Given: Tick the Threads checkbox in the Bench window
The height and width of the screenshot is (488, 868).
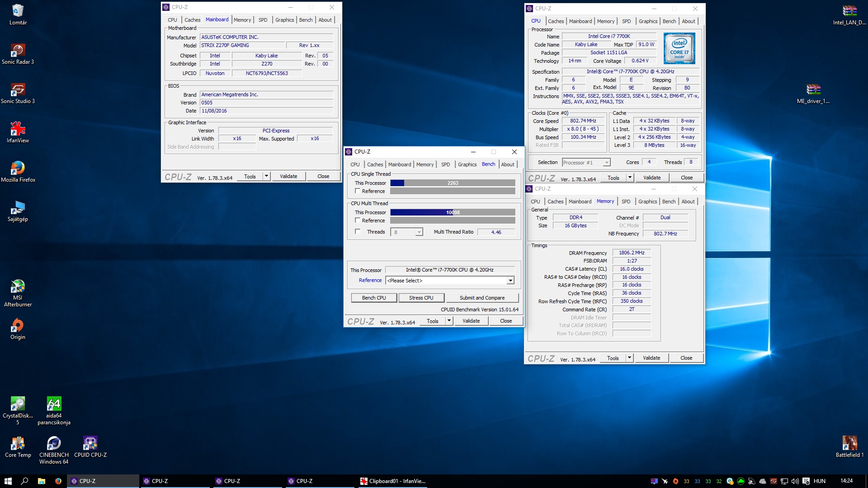Looking at the screenshot, I should [x=358, y=232].
